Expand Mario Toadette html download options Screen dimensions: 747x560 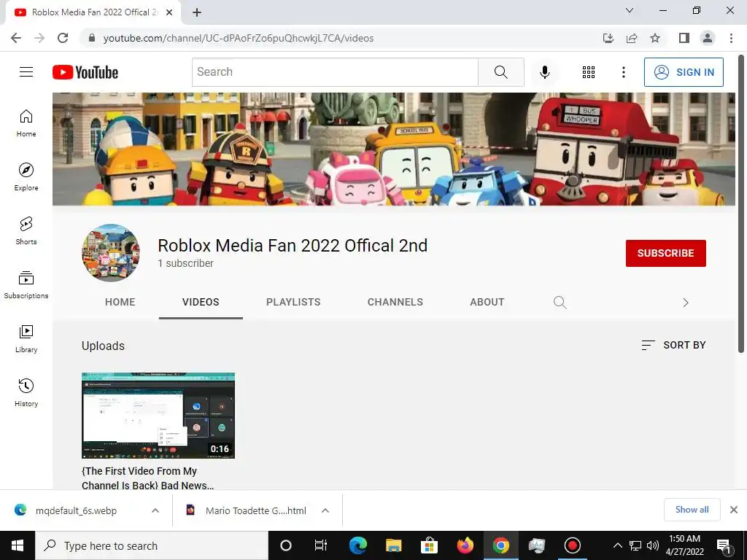point(325,510)
